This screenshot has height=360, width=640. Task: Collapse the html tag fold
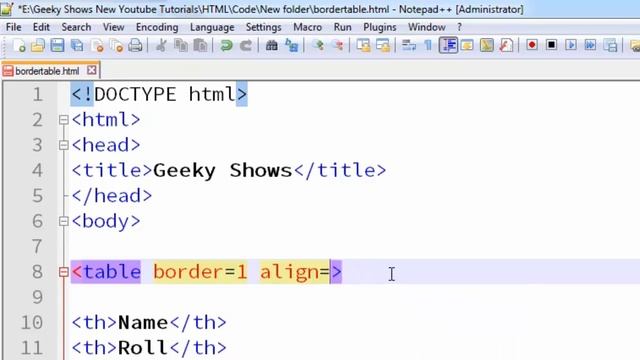tap(63, 120)
